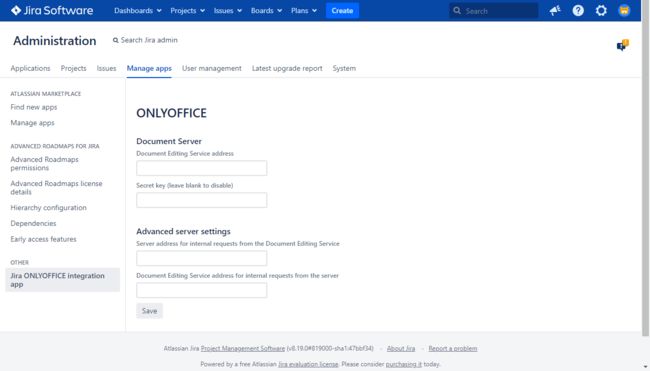Screen dimensions: 650x371
Task: Open the About Jira link
Action: click(401, 349)
